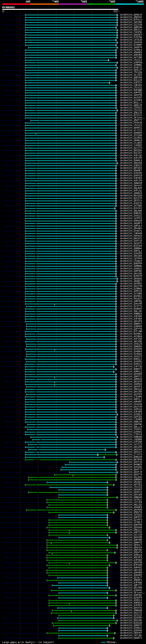Image resolution: width=146 pixels, height=644 pixels.
Task: Select the UniRef100_Q41372 label
Action: point(131,613)
